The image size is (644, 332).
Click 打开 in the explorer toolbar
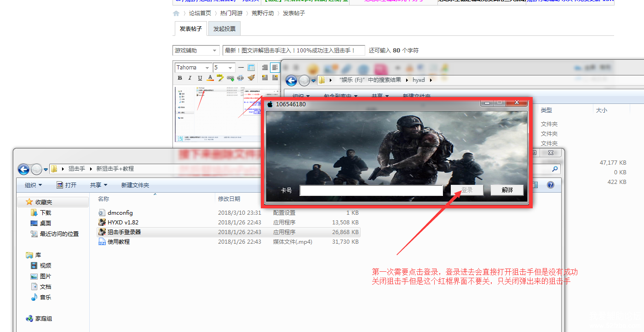click(67, 185)
